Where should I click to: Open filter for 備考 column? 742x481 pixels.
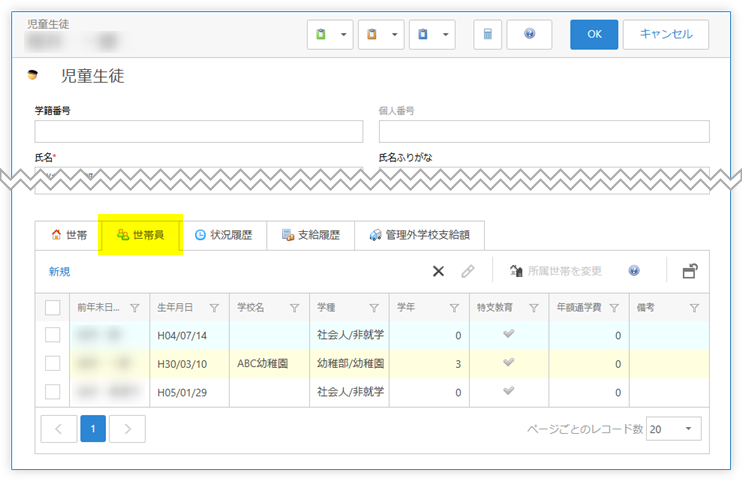coord(694,308)
